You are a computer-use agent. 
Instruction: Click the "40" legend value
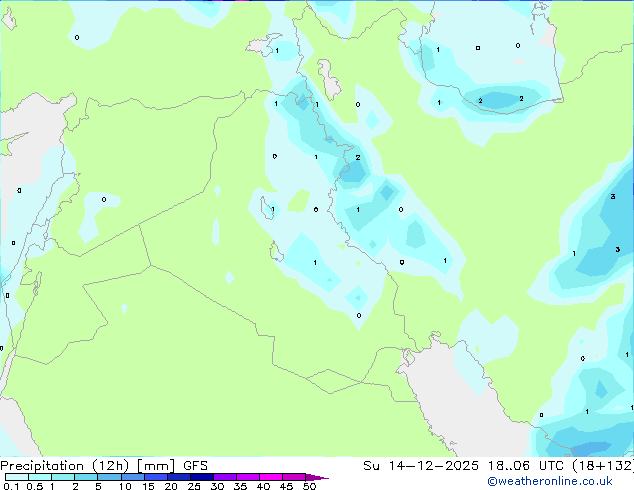pyautogui.click(x=263, y=486)
